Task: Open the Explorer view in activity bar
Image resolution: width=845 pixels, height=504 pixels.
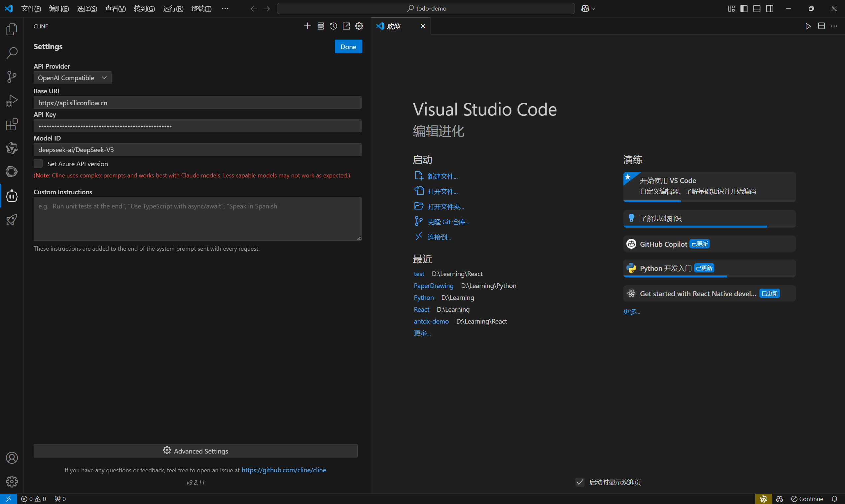Action: (12, 29)
